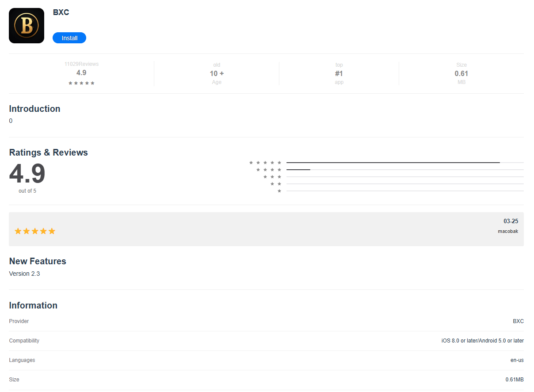Click the BXC app title
This screenshot has height=392, width=534.
click(61, 12)
